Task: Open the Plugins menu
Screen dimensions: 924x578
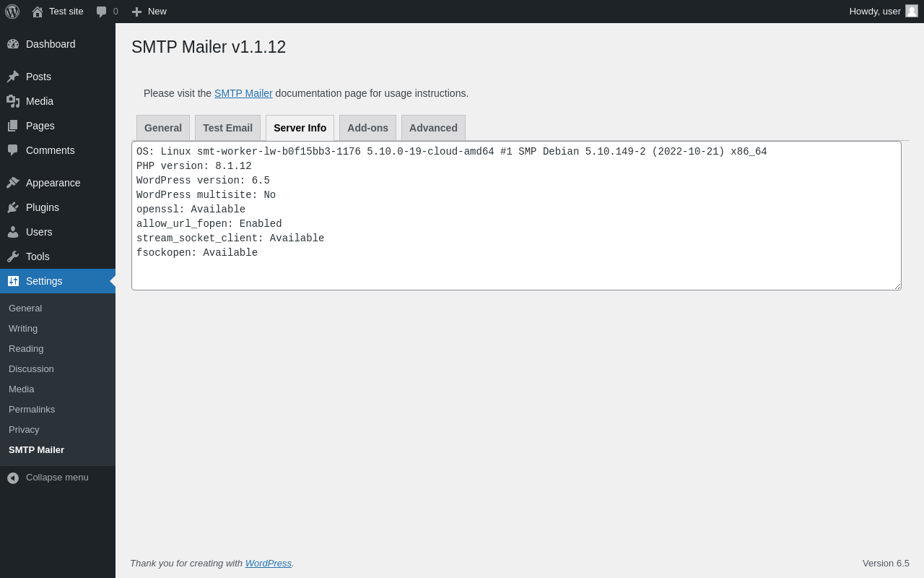Action: (58, 207)
